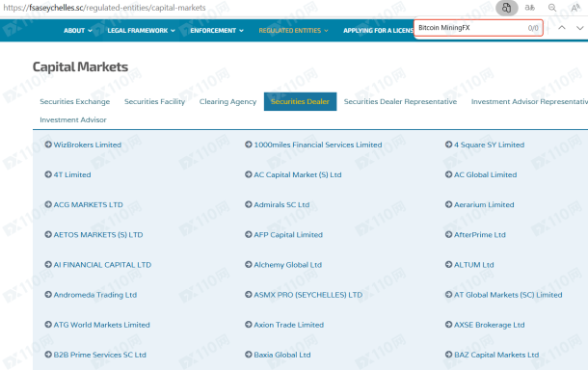The width and height of the screenshot is (588, 370).
Task: Expand the LEGAL FRAMEWORK menu
Action: pyautogui.click(x=142, y=31)
